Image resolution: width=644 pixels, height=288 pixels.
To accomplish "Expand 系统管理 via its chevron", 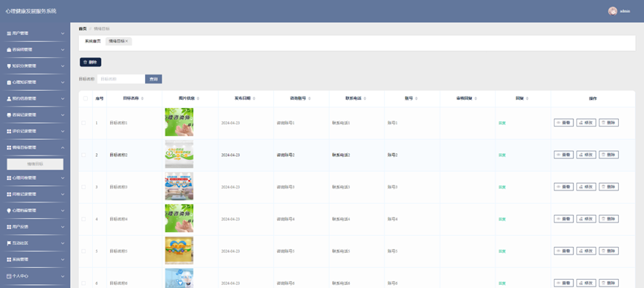I will [x=63, y=260].
